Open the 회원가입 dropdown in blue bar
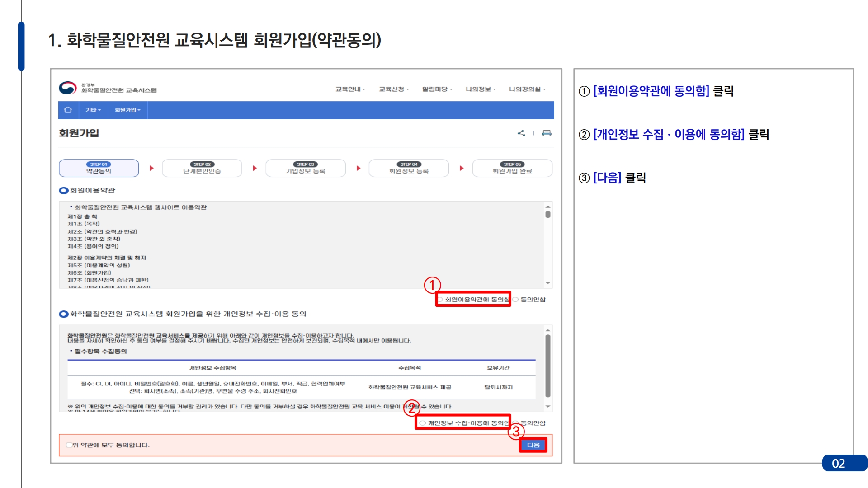Screen dimensions: 868x488 tap(127, 110)
